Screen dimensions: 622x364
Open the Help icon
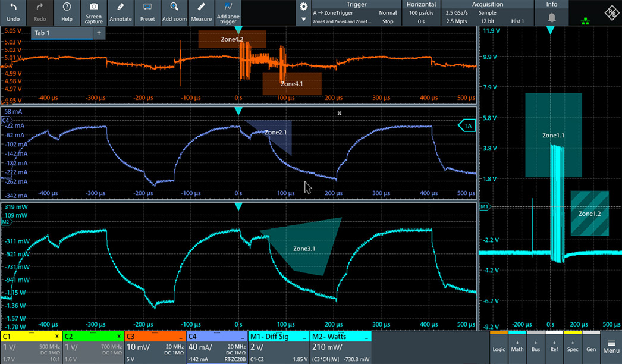click(67, 12)
